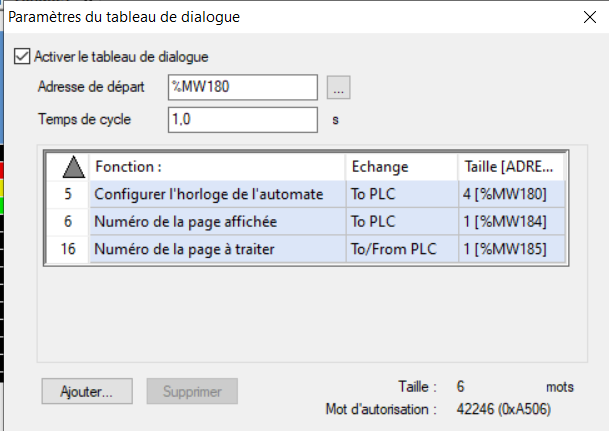The image size is (609, 431).
Task: Select row number 5 in the table
Action: [68, 193]
